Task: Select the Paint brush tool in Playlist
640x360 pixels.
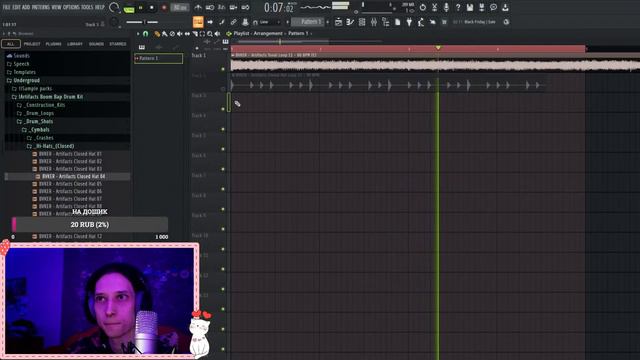Action: pos(164,34)
